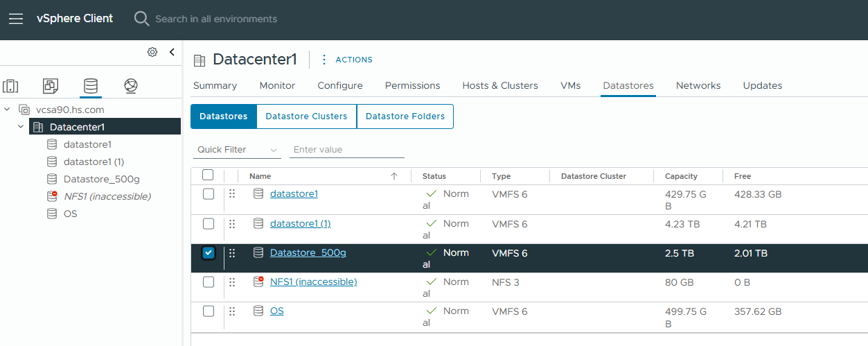Screen dimensions: 868x346
Task: Open the hamburger navigation menu
Action: 15,19
